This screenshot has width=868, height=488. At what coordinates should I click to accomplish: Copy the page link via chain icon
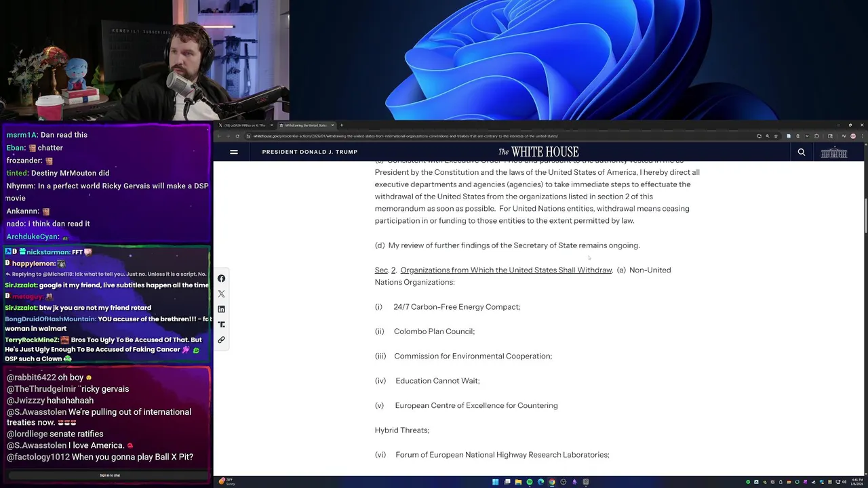[x=221, y=340]
